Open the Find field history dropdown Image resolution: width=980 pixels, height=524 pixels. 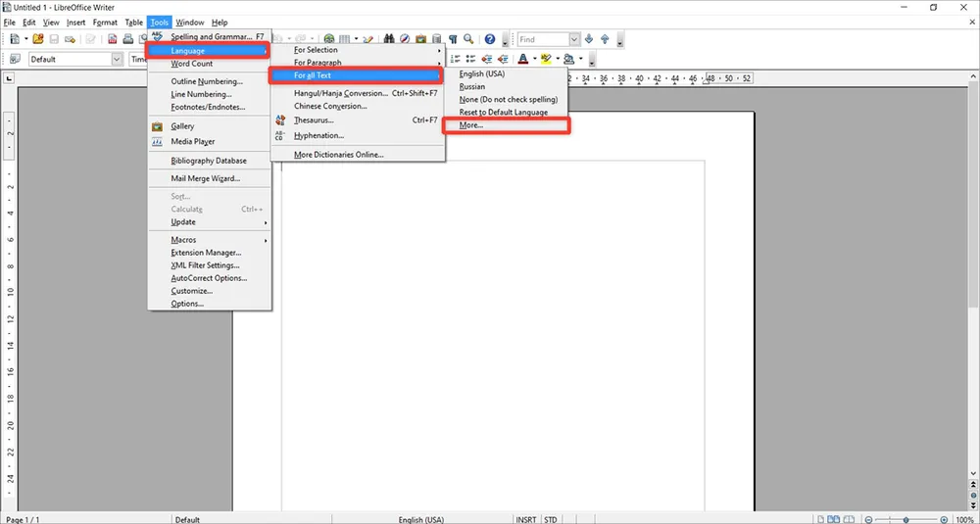(x=574, y=39)
